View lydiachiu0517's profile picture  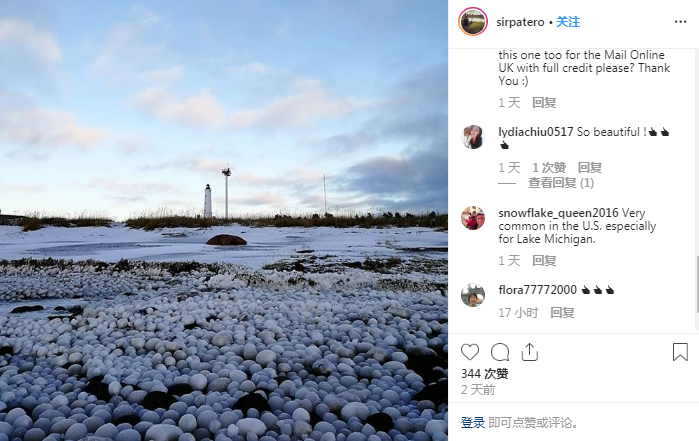473,137
